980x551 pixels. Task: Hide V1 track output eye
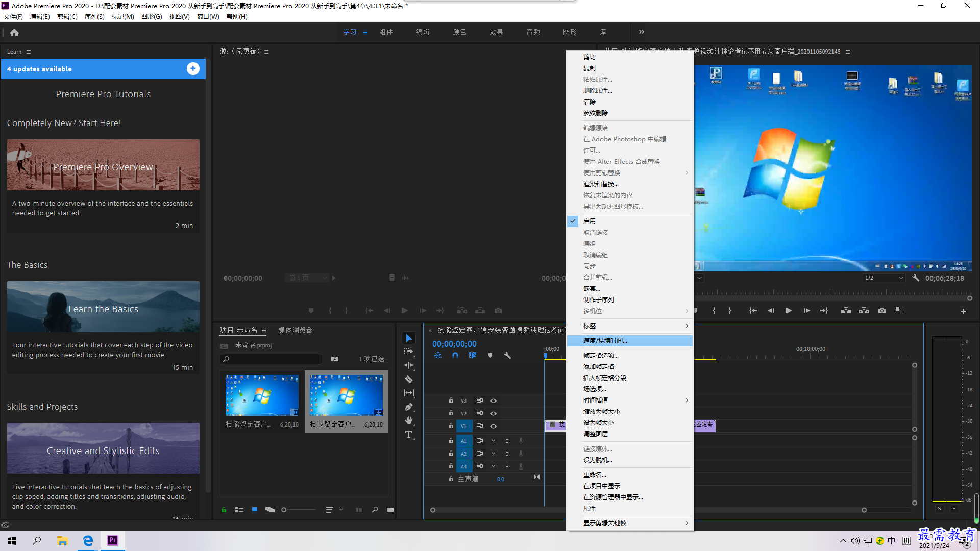493,426
